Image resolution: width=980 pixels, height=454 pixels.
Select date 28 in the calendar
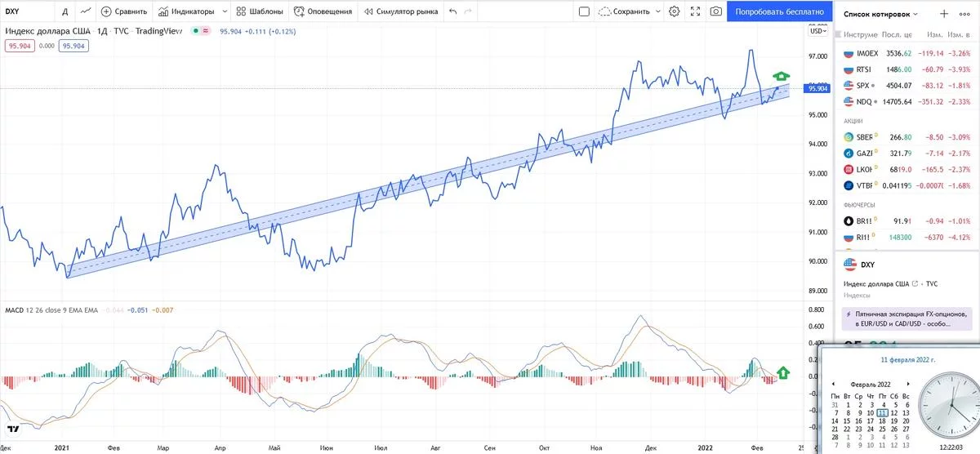(835, 438)
